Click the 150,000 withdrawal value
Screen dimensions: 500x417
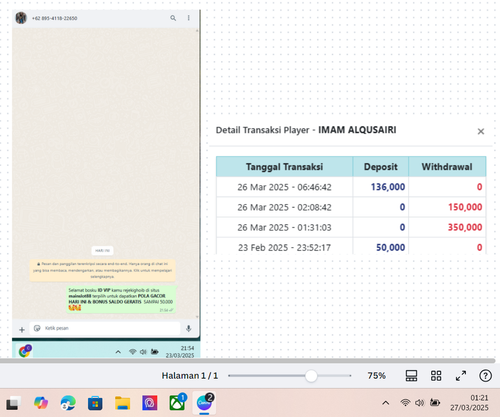coord(465,207)
